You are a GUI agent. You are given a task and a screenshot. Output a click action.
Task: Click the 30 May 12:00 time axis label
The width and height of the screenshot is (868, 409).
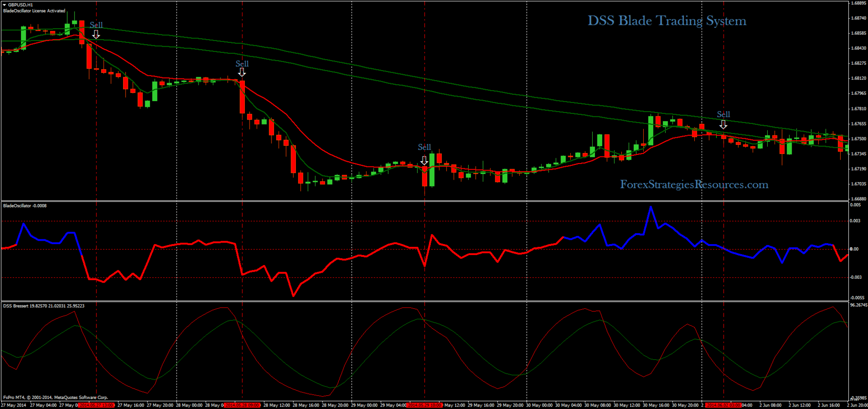(x=627, y=405)
